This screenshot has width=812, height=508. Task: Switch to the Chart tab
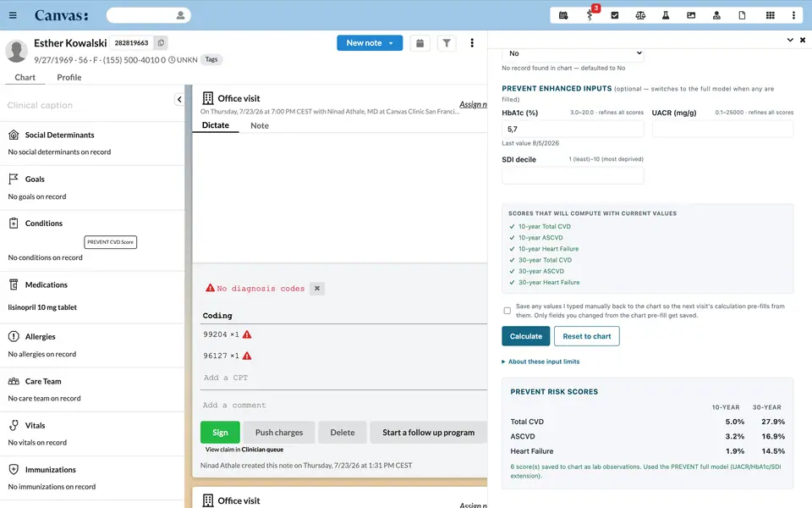click(x=25, y=77)
